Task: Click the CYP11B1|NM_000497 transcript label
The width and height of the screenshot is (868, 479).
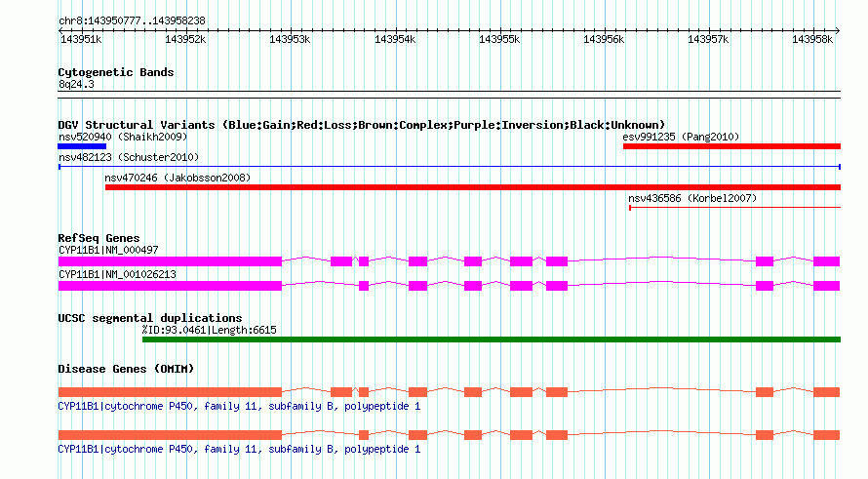Action: pyautogui.click(x=108, y=250)
